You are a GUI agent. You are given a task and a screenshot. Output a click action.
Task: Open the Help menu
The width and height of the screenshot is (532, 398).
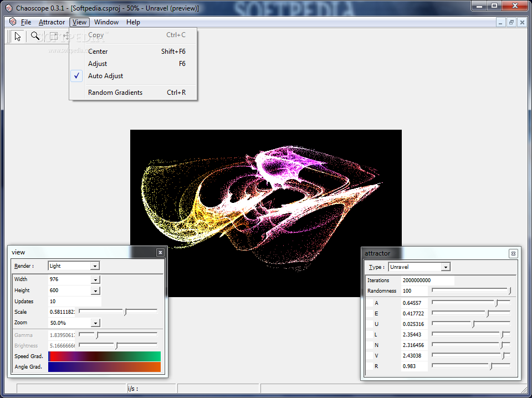click(x=133, y=22)
